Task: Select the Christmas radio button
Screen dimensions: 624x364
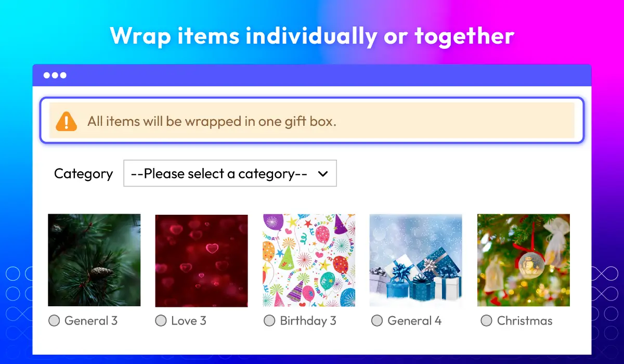Action: click(x=486, y=321)
